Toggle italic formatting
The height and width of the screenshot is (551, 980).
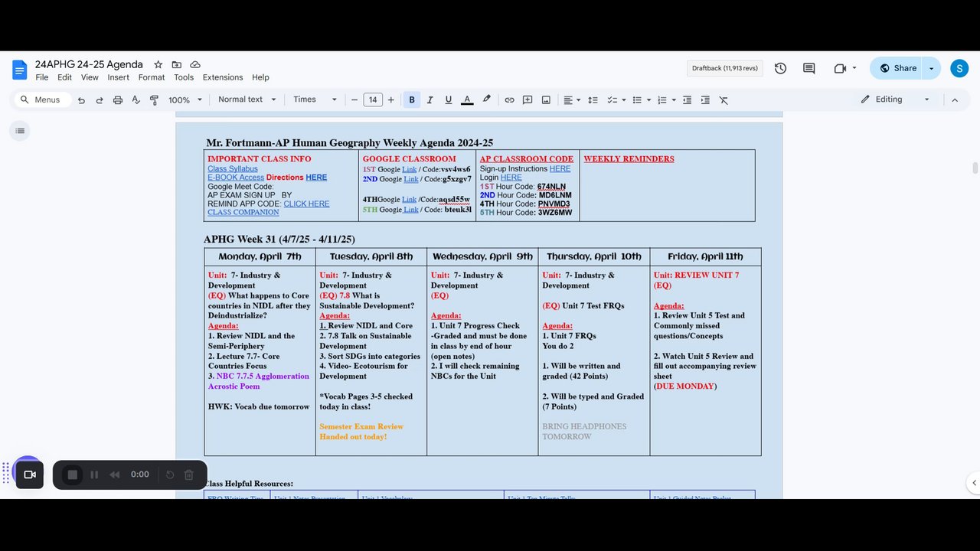point(430,99)
